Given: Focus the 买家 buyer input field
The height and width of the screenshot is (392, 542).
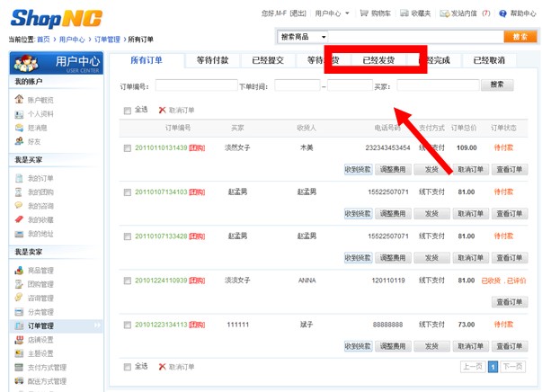Looking at the screenshot, I should click(x=438, y=85).
